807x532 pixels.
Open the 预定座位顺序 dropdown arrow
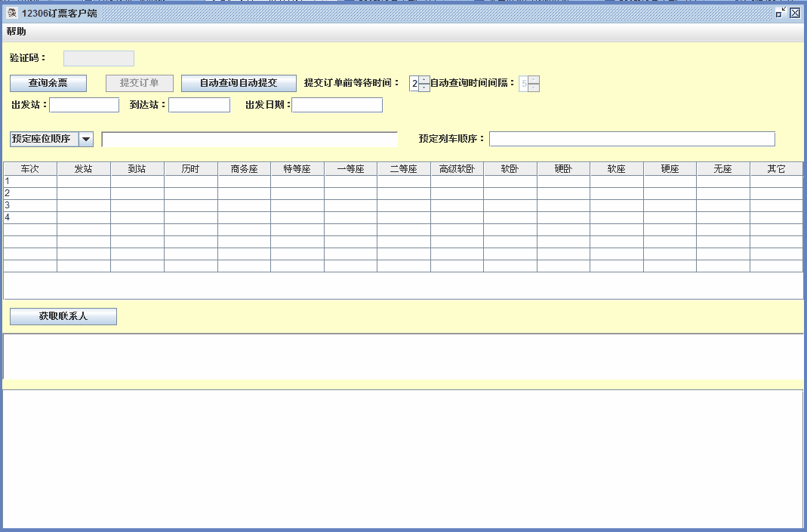pyautogui.click(x=86, y=139)
